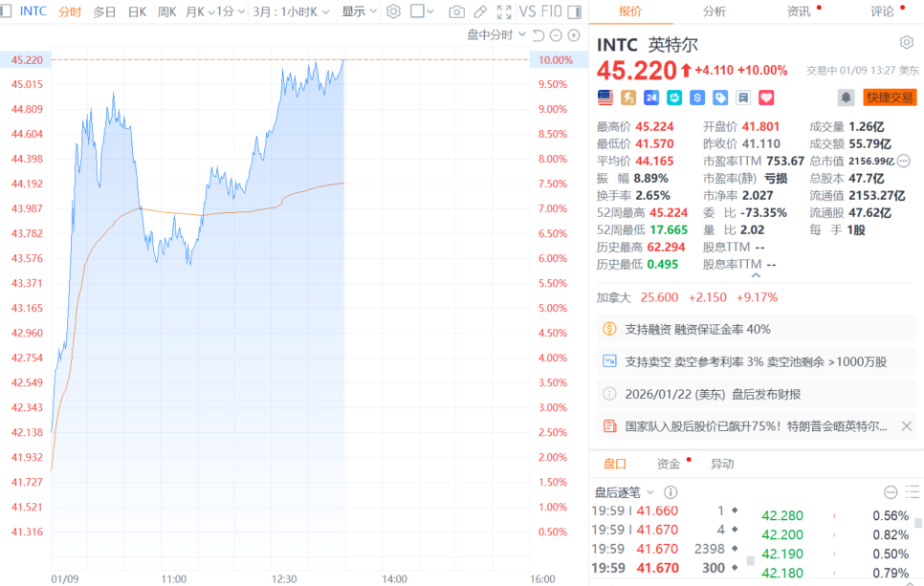Viewport: 924px width, 586px height.
Task: Select the 分时 intraday chart tab
Action: [70, 11]
